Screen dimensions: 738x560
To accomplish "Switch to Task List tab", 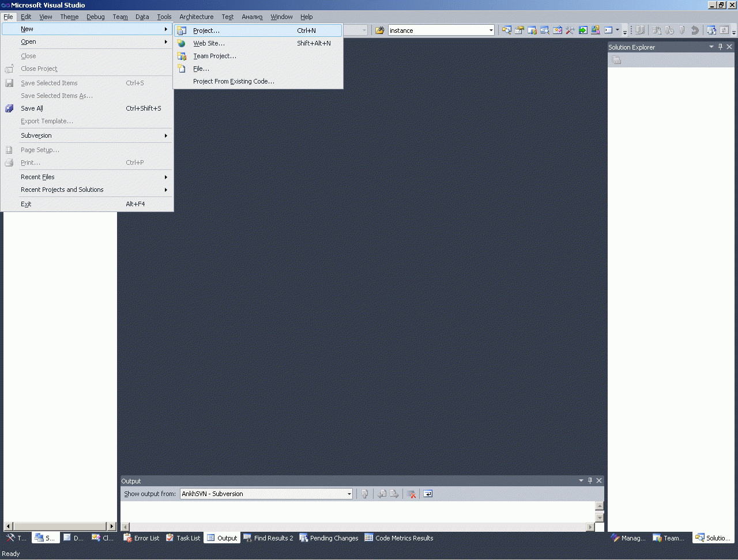I will tap(183, 538).
